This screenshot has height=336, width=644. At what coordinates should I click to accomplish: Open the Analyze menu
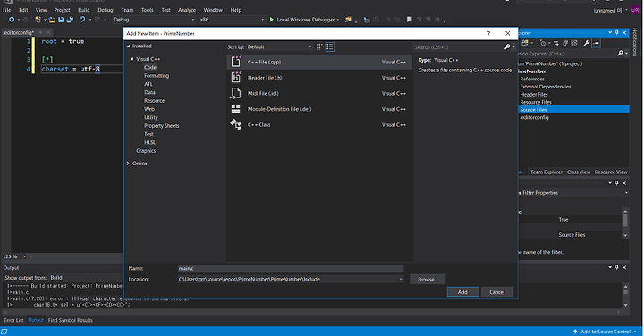click(187, 10)
